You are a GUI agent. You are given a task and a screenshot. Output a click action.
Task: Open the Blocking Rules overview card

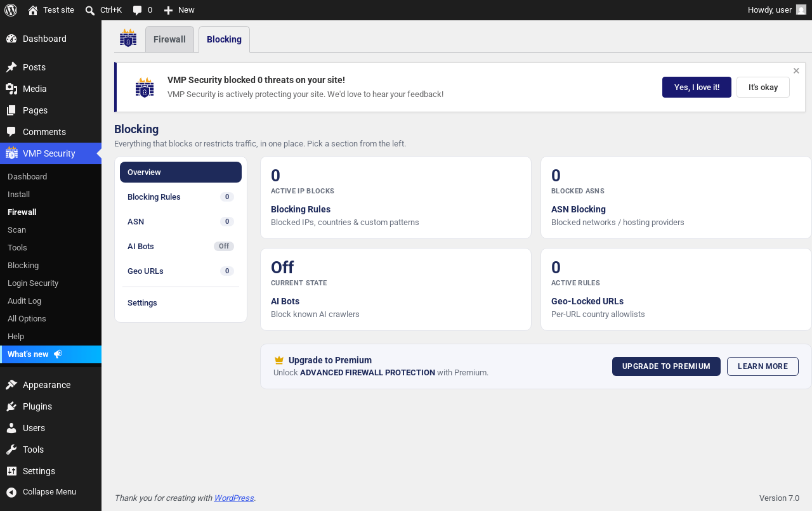point(396,198)
